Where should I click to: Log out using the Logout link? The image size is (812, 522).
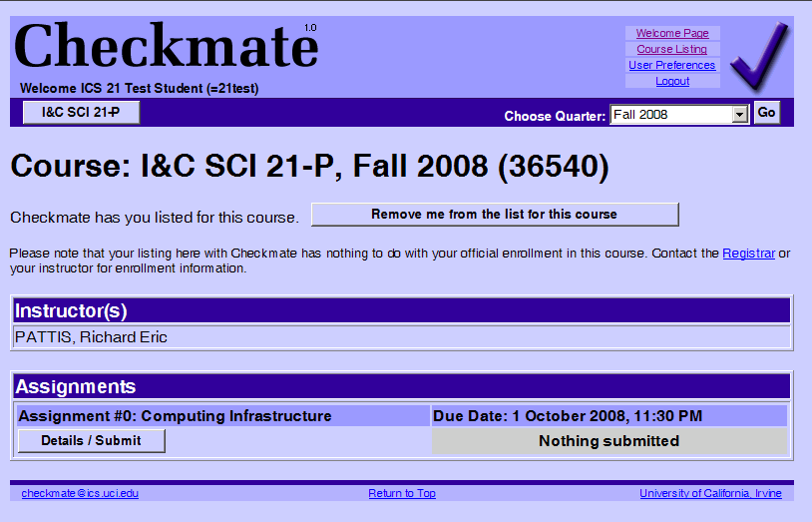[672, 81]
